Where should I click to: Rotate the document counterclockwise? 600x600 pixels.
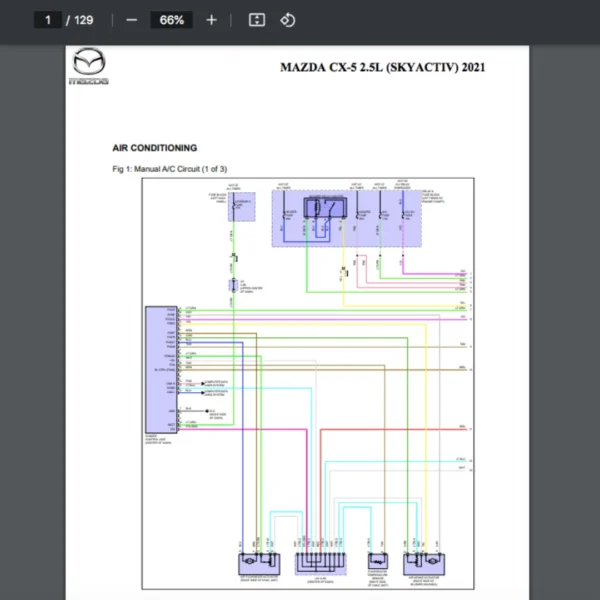[287, 20]
